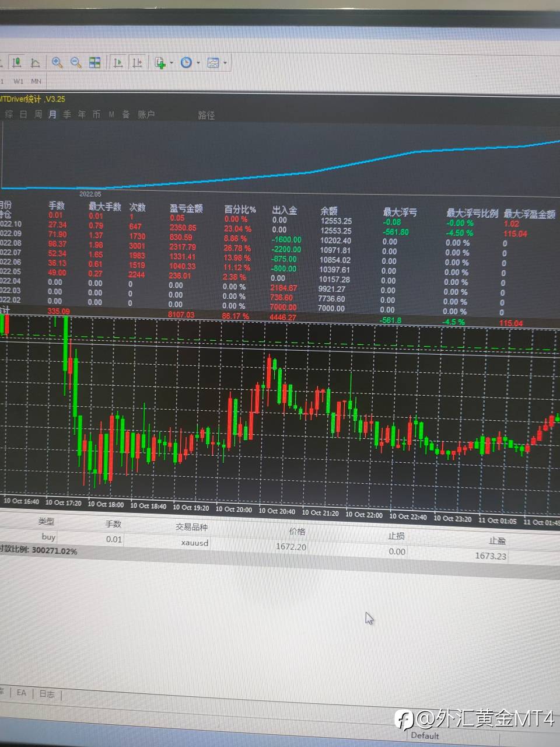This screenshot has width=560, height=747.
Task: Zoom out of the chart
Action: 76,62
